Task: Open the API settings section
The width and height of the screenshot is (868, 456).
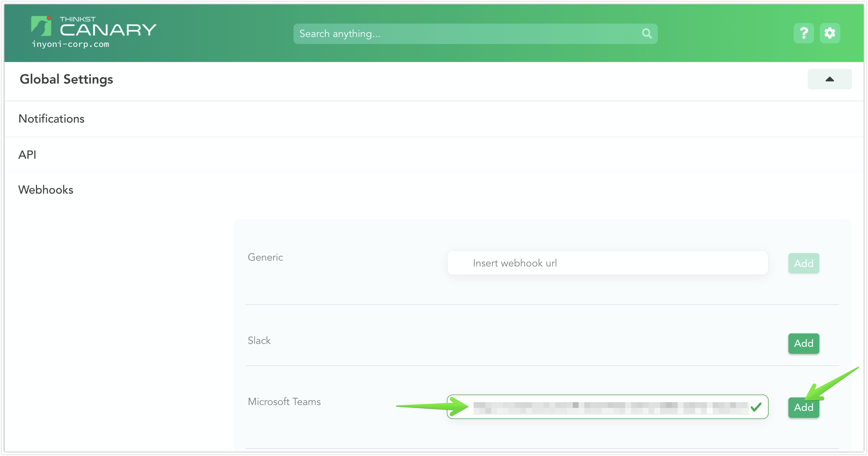Action: [27, 155]
